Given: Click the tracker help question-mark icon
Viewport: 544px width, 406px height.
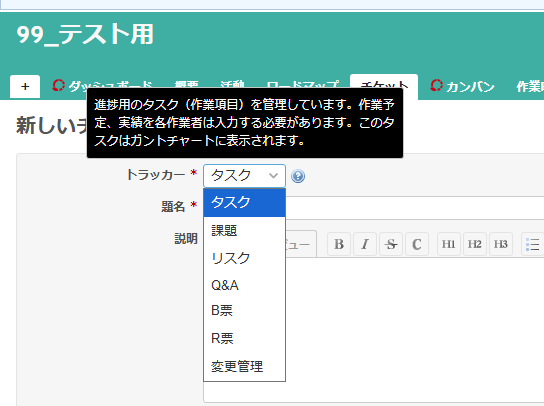Looking at the screenshot, I should pyautogui.click(x=298, y=176).
